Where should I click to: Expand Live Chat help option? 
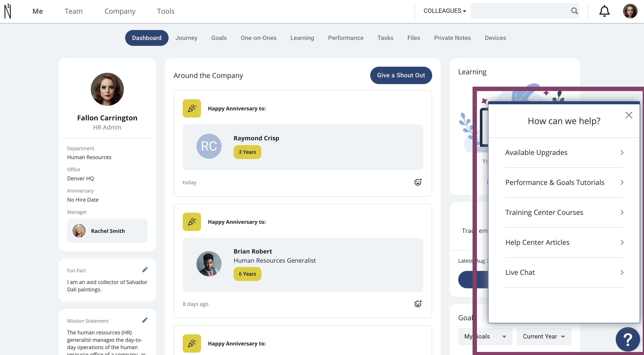pos(564,272)
